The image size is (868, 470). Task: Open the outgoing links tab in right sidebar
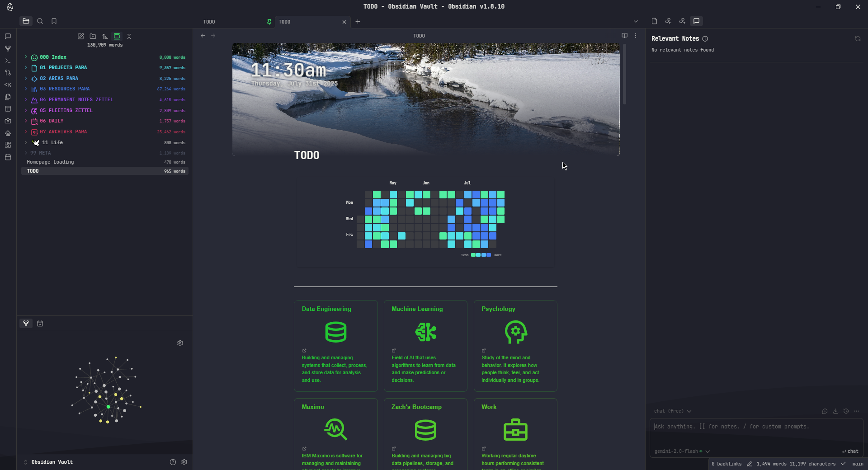[x=682, y=21]
